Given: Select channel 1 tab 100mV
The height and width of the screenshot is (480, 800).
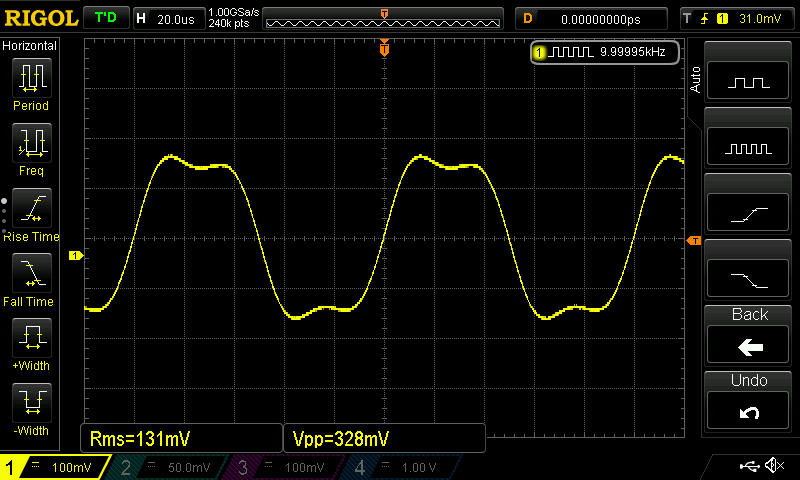Looking at the screenshot, I should (x=54, y=467).
